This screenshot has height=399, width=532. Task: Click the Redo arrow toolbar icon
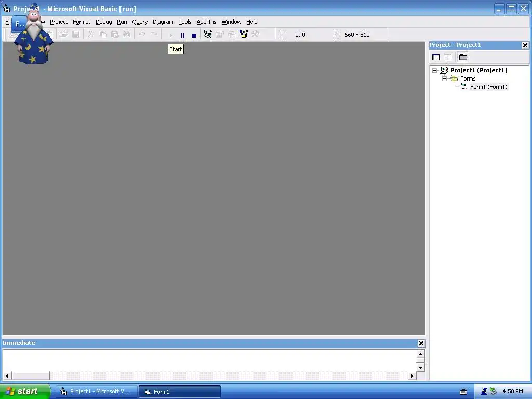click(154, 35)
